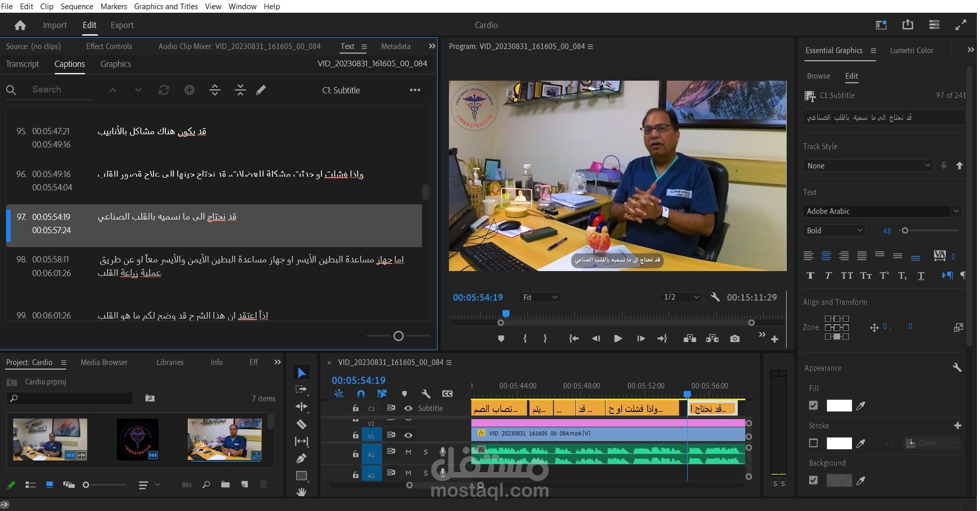Open the Fit zoom level dropdown
The image size is (980, 511).
point(540,297)
